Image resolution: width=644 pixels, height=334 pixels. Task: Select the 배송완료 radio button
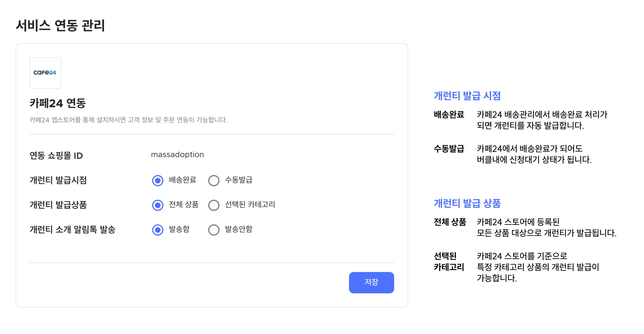pos(158,180)
